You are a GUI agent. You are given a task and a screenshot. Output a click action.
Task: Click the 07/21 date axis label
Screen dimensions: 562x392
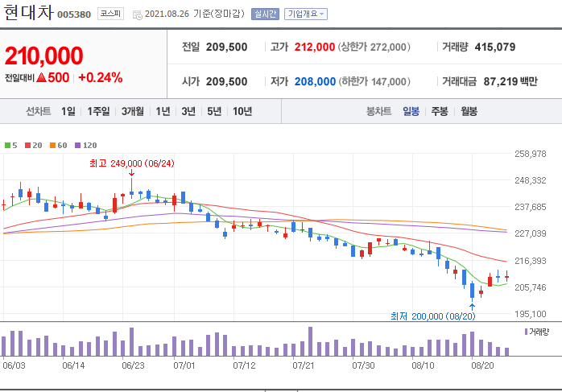(304, 365)
